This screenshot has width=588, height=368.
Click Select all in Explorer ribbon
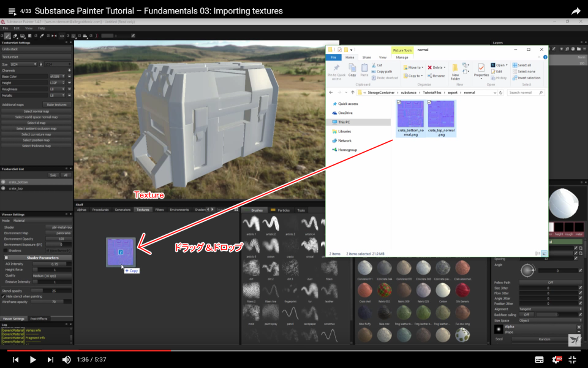(522, 65)
